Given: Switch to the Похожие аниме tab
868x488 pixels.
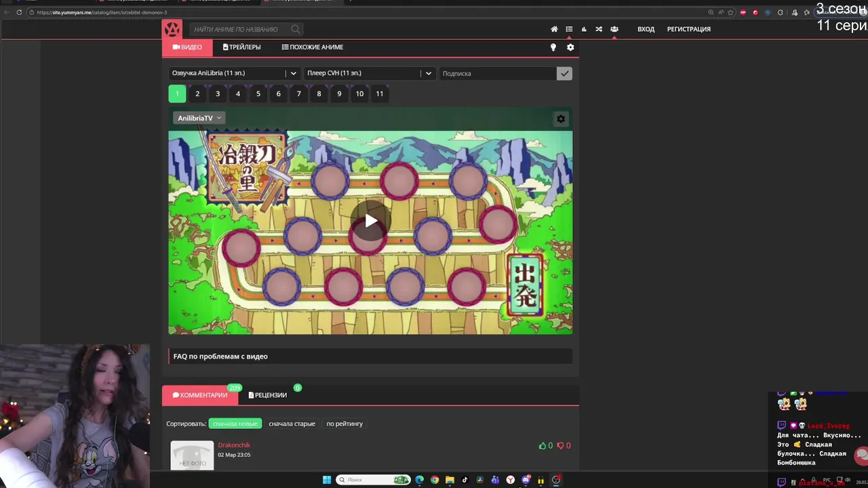Looking at the screenshot, I should [313, 47].
